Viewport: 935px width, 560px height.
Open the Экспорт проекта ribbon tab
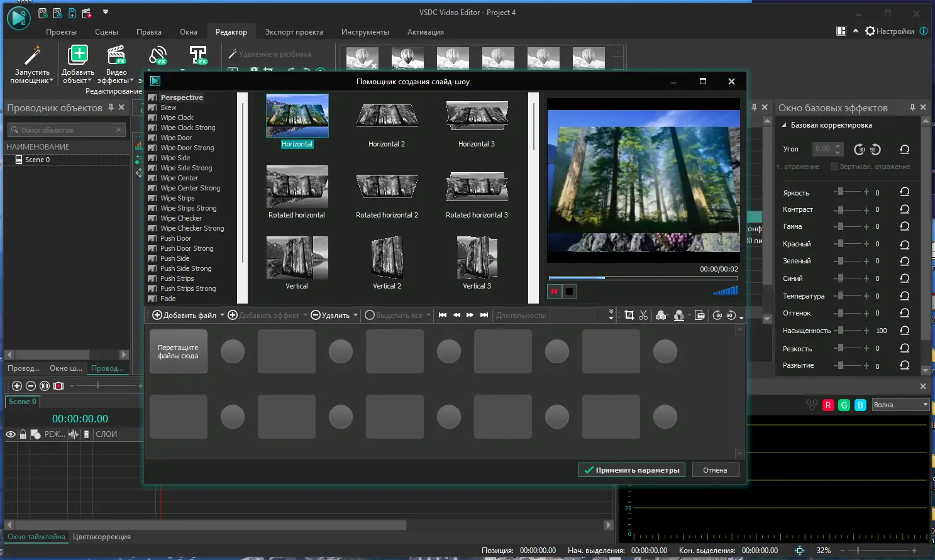[x=294, y=32]
